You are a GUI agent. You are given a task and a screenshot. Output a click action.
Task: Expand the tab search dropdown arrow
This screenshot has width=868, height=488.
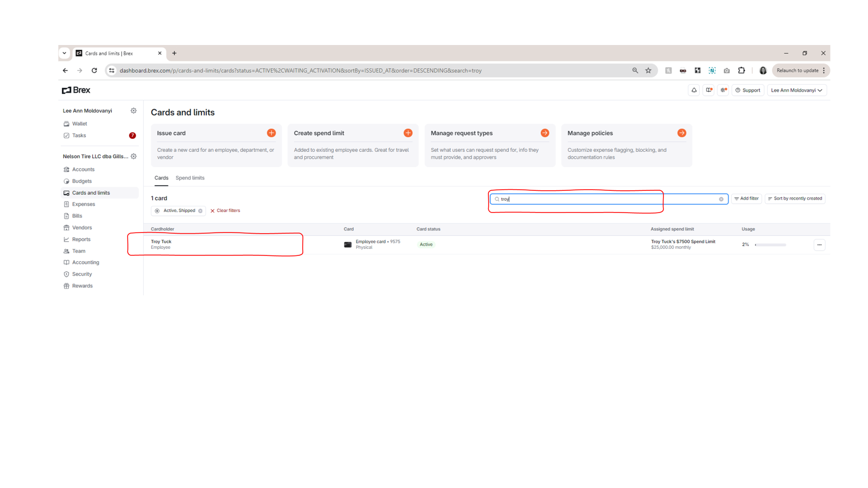click(64, 53)
